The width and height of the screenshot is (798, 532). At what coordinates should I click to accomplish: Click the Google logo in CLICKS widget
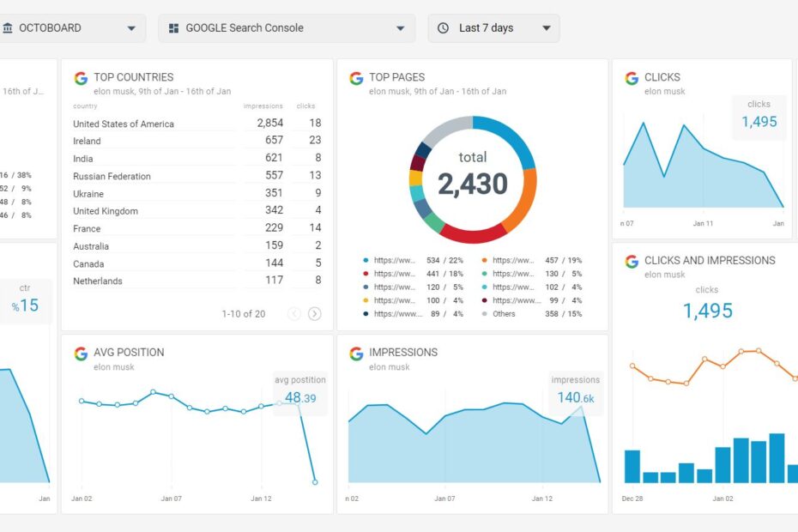[x=632, y=78]
